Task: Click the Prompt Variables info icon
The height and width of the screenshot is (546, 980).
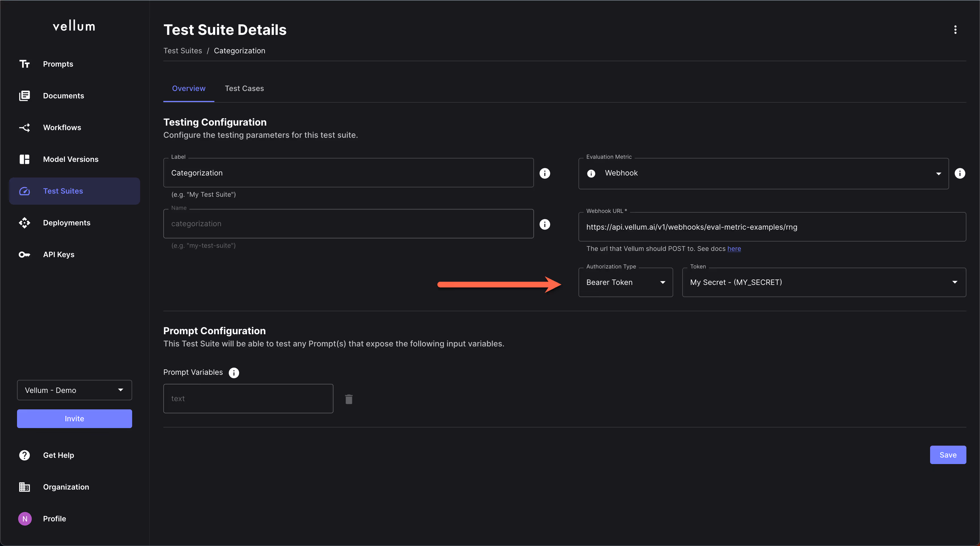Action: point(234,373)
